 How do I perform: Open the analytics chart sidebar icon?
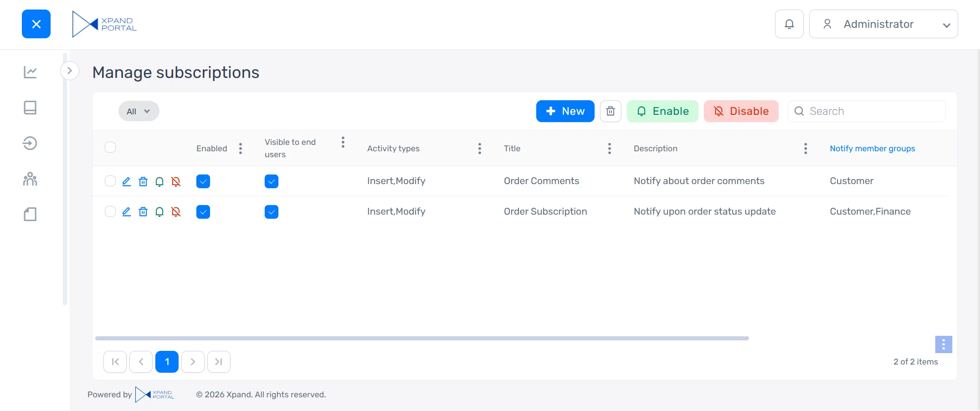(30, 72)
